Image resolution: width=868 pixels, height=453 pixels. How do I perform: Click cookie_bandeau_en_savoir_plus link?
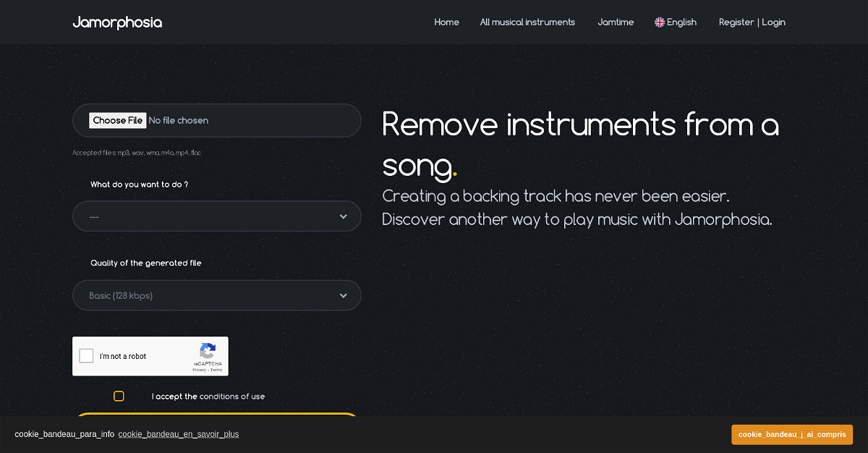pyautogui.click(x=178, y=434)
